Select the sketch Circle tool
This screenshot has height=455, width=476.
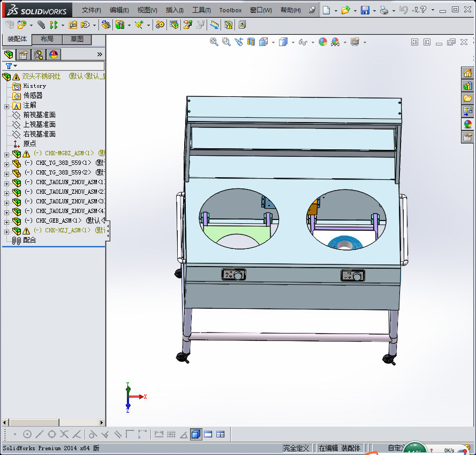pyautogui.click(x=27, y=434)
